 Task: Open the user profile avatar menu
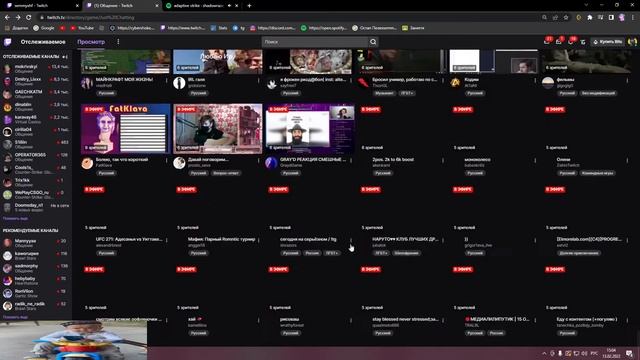click(x=632, y=42)
